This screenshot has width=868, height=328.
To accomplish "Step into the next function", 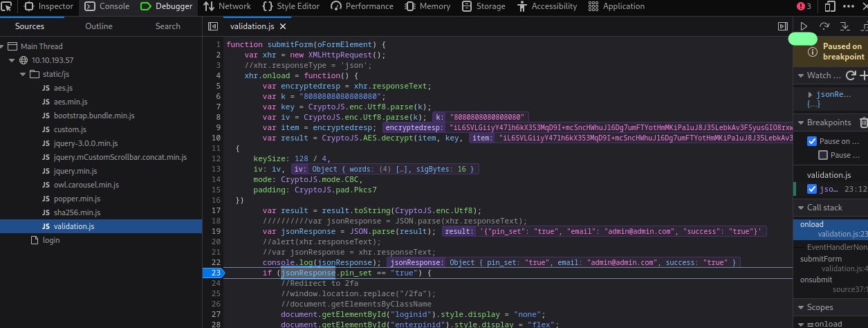I will tap(844, 26).
